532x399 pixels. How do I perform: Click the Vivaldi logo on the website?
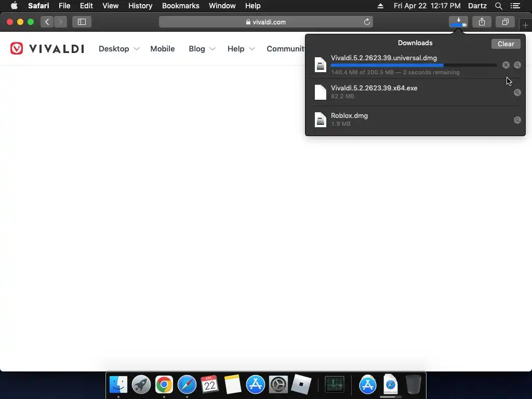[47, 48]
